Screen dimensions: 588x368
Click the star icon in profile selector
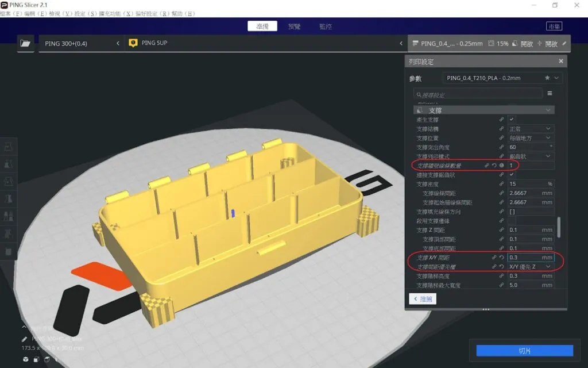tap(547, 78)
